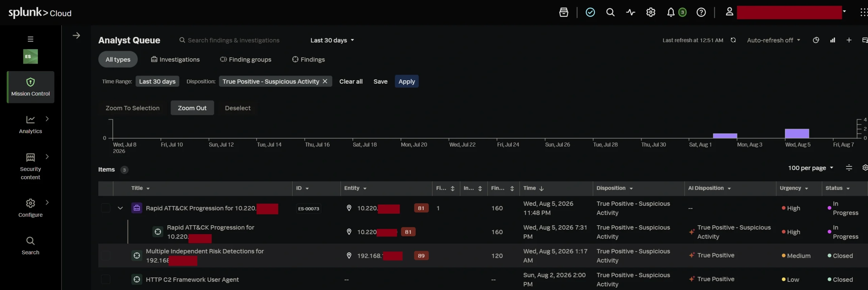Select checkbox for HTTP C2 Framework User Agent
Image resolution: width=868 pixels, height=290 pixels.
pos(106,279)
